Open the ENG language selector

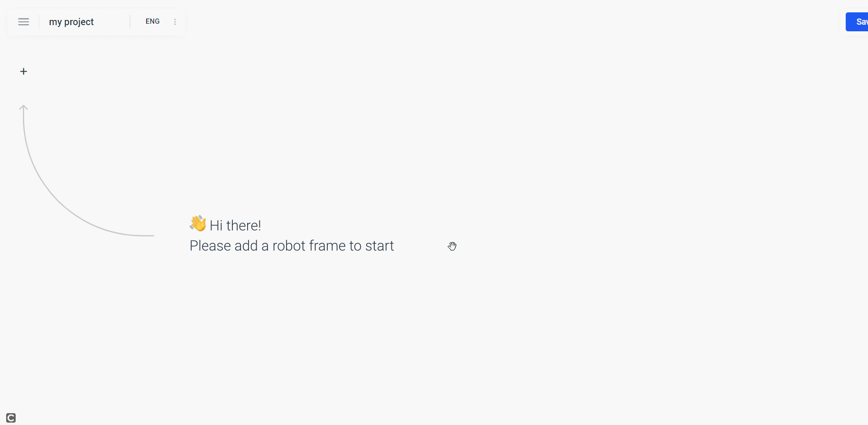(x=153, y=21)
